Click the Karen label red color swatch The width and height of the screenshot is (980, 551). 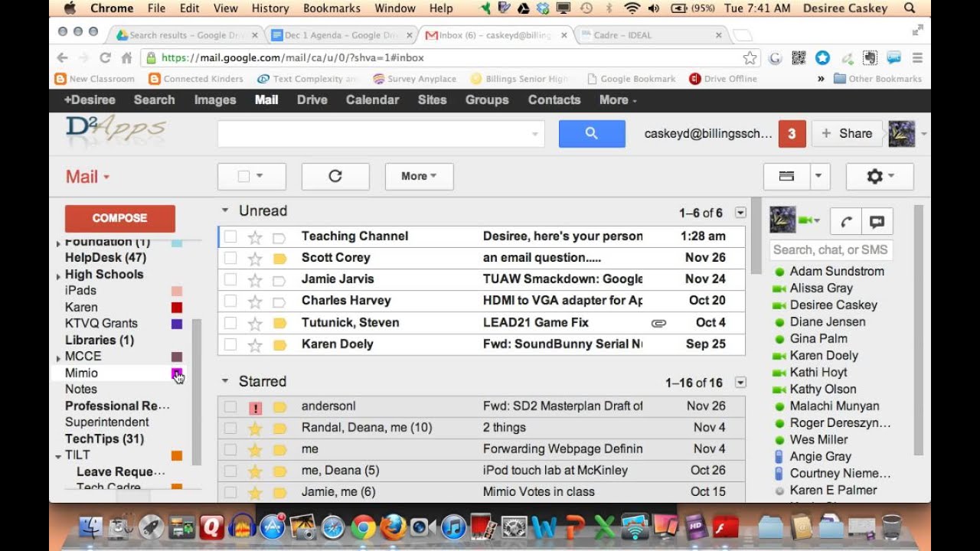pos(176,308)
